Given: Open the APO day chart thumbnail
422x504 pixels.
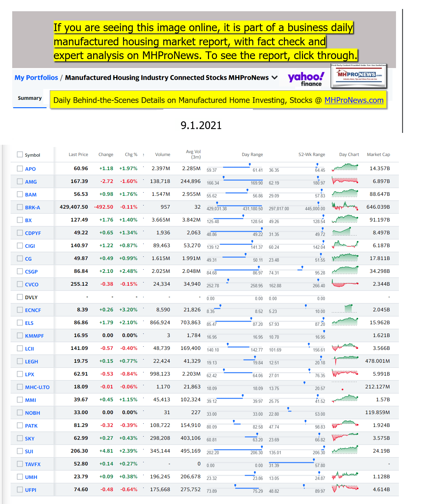Looking at the screenshot, I should 345,167.
